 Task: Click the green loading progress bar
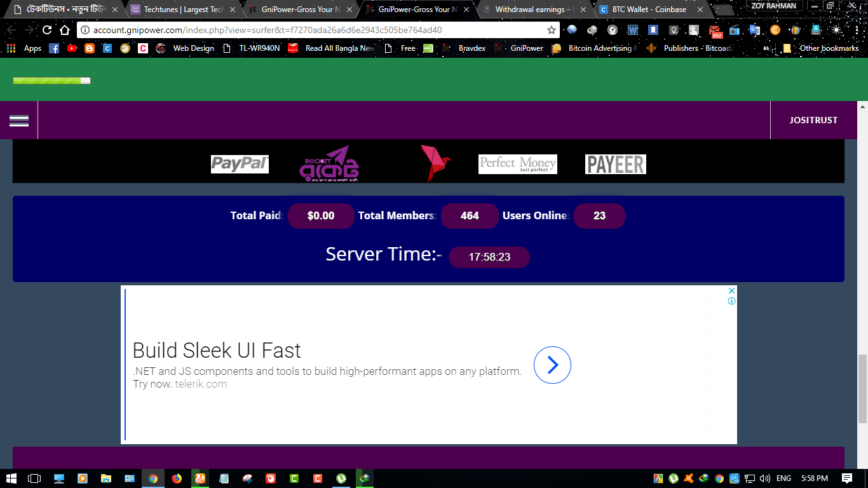[x=51, y=81]
